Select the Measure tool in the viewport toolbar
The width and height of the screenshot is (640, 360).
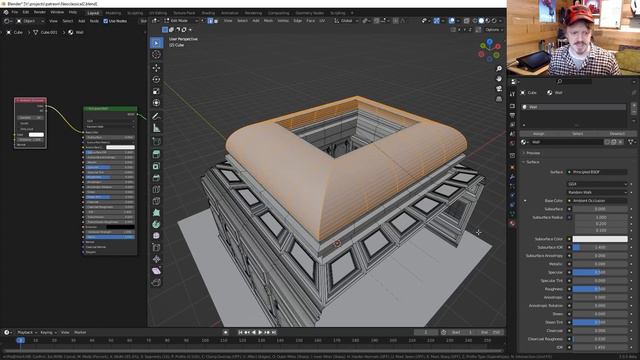[x=156, y=128]
